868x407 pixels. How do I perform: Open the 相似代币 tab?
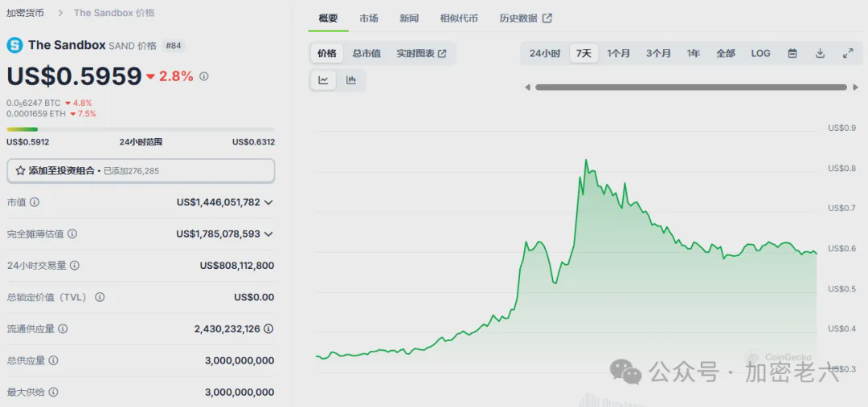[x=459, y=18]
